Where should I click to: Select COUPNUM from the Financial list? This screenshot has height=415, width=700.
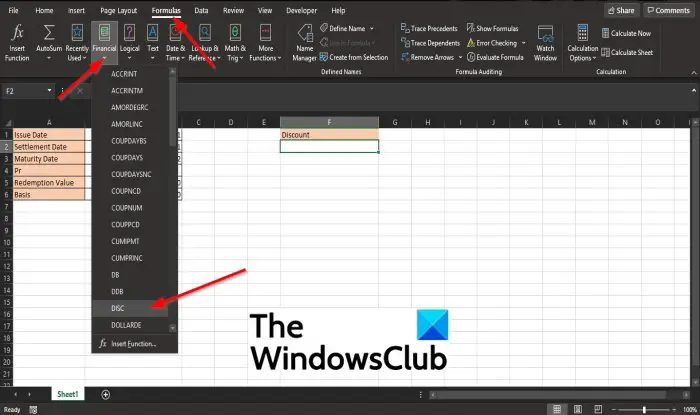click(x=130, y=208)
